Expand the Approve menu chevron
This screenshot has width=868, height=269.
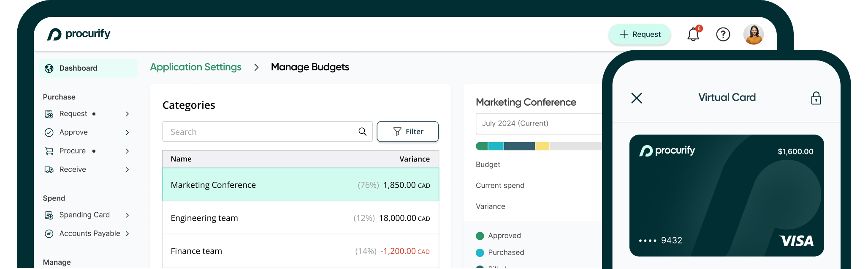[127, 132]
